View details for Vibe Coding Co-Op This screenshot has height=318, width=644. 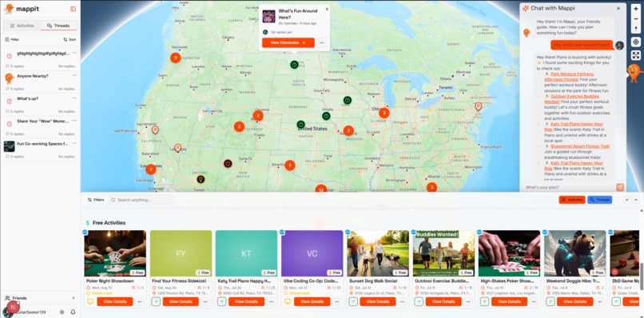tap(312, 301)
